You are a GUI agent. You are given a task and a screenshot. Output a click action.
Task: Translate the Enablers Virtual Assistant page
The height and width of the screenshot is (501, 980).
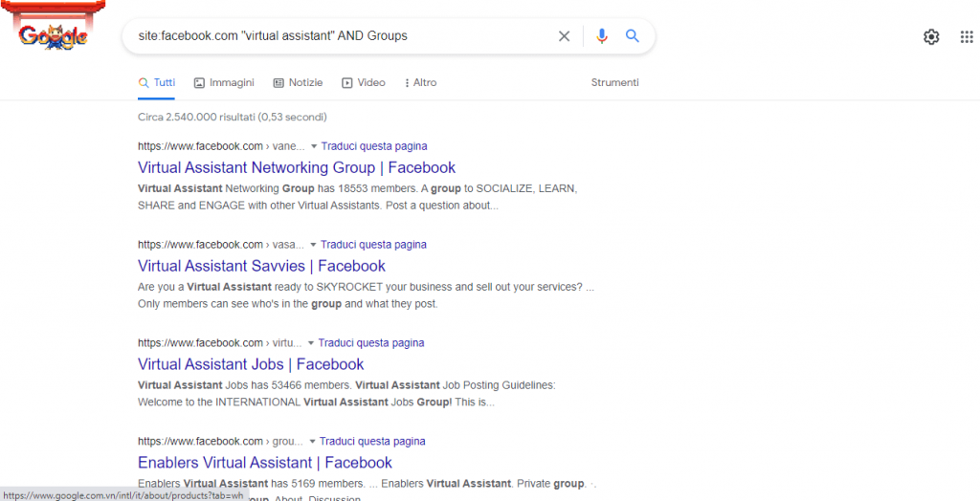click(x=372, y=441)
